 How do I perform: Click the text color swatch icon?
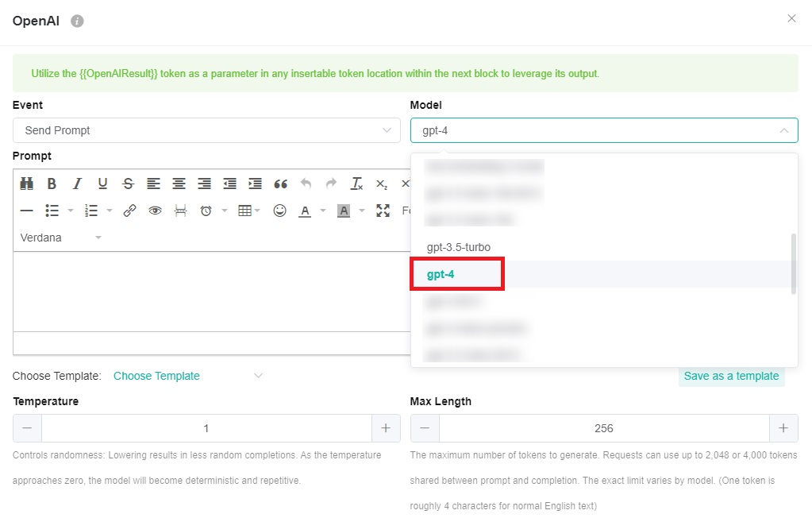[304, 211]
